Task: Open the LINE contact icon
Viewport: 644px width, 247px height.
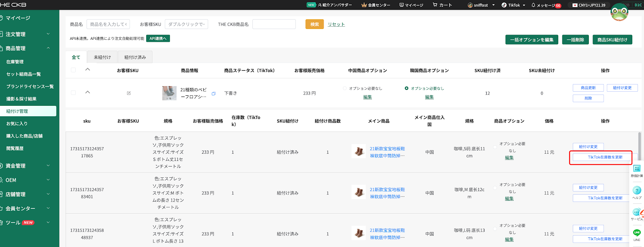Action: [x=637, y=233]
